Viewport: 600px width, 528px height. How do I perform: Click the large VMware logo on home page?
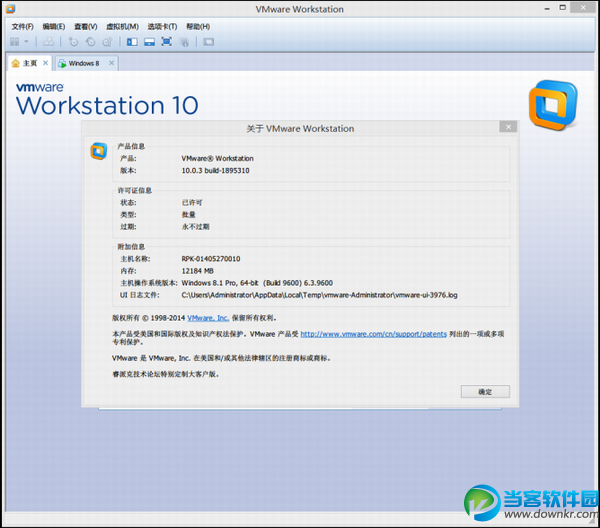[x=553, y=104]
